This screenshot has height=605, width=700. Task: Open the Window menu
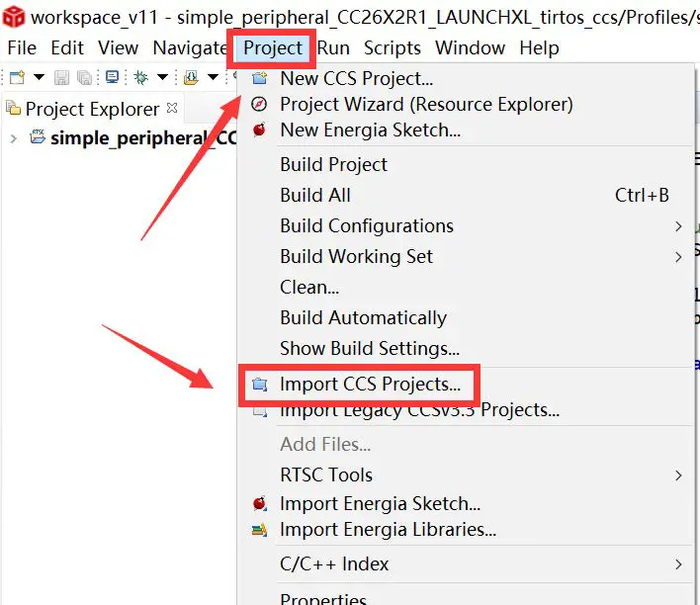[469, 47]
